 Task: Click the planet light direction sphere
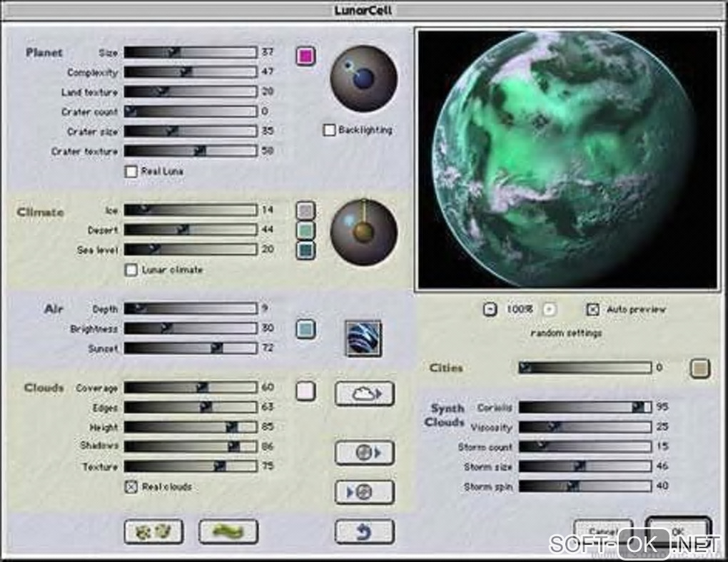(x=363, y=78)
